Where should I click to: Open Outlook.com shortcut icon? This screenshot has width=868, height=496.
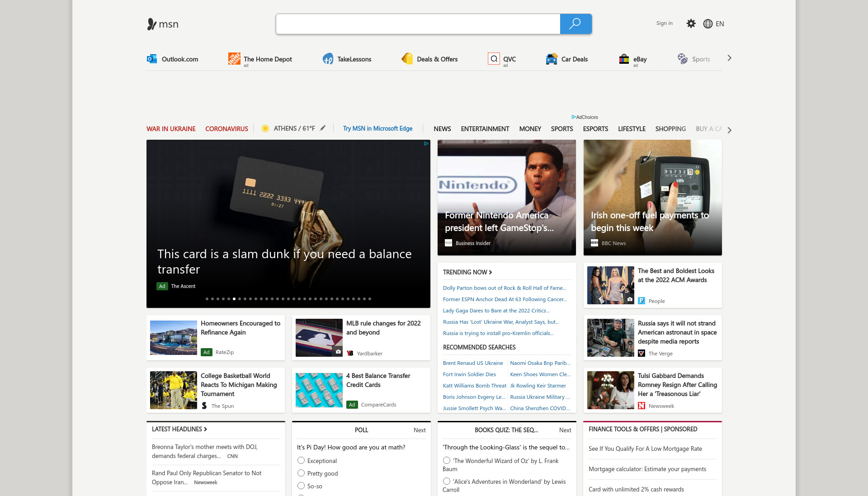pyautogui.click(x=152, y=59)
